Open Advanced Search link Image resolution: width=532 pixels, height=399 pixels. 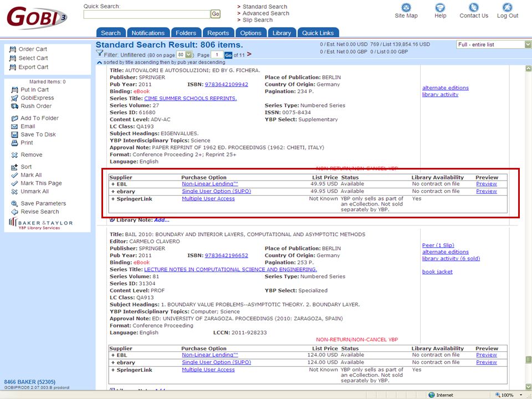click(265, 13)
